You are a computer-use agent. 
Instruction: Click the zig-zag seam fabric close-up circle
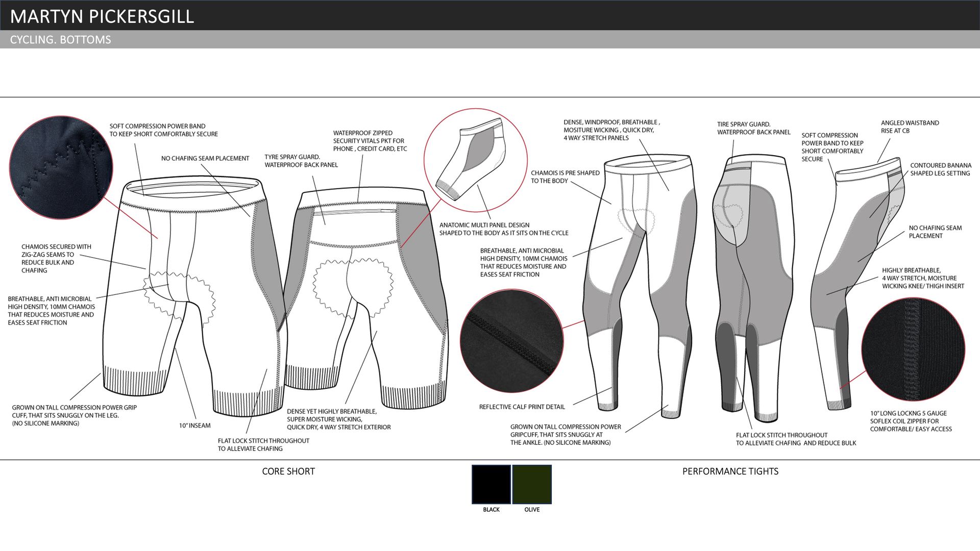(61, 167)
